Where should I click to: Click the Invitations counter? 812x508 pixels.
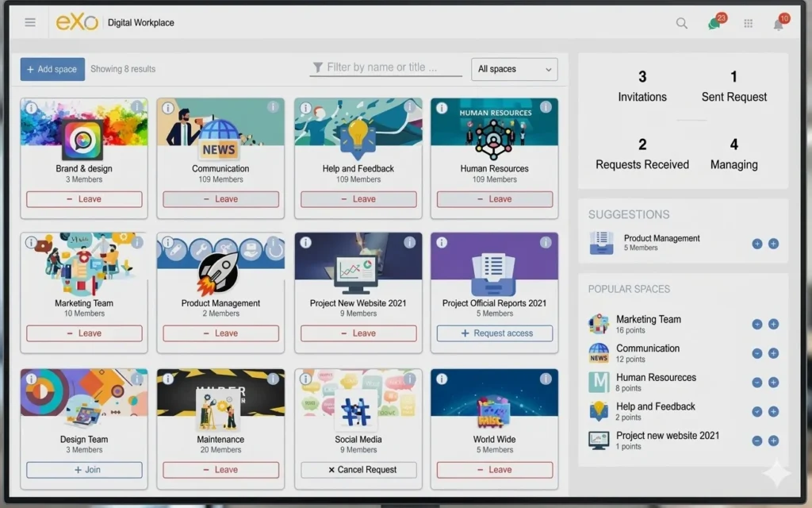point(642,86)
